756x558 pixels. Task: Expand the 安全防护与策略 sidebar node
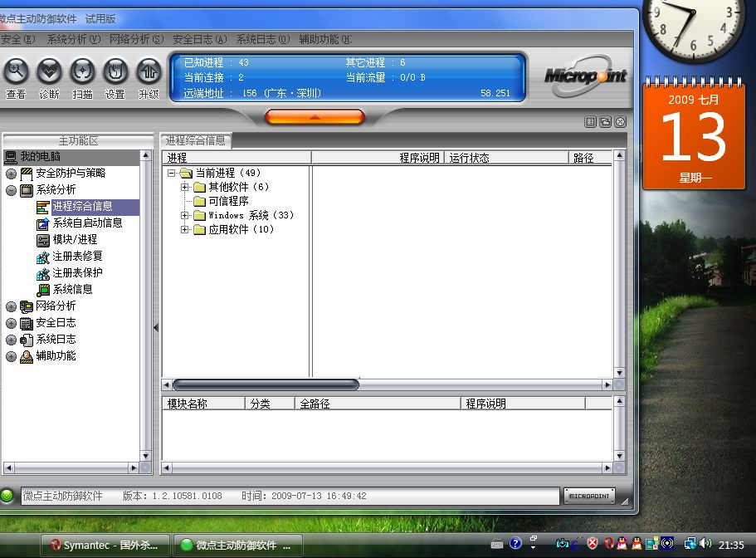[x=11, y=174]
